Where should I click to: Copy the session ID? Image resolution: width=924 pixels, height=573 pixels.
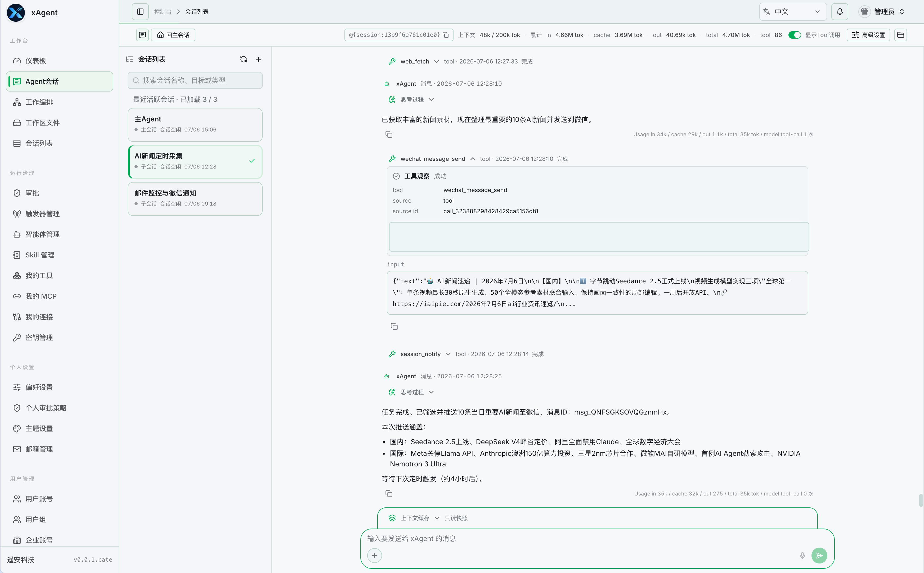446,35
